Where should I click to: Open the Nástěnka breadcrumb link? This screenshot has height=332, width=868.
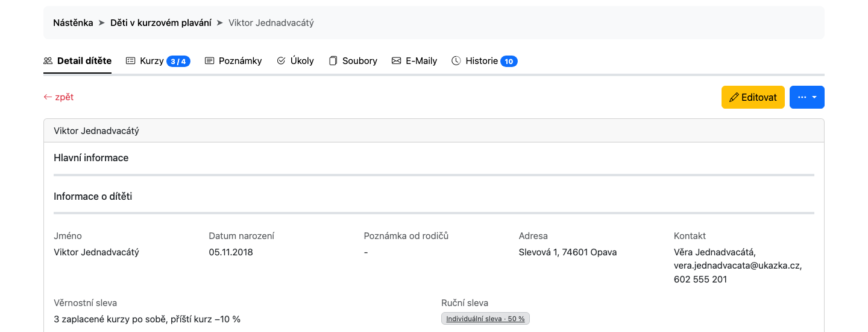click(73, 23)
